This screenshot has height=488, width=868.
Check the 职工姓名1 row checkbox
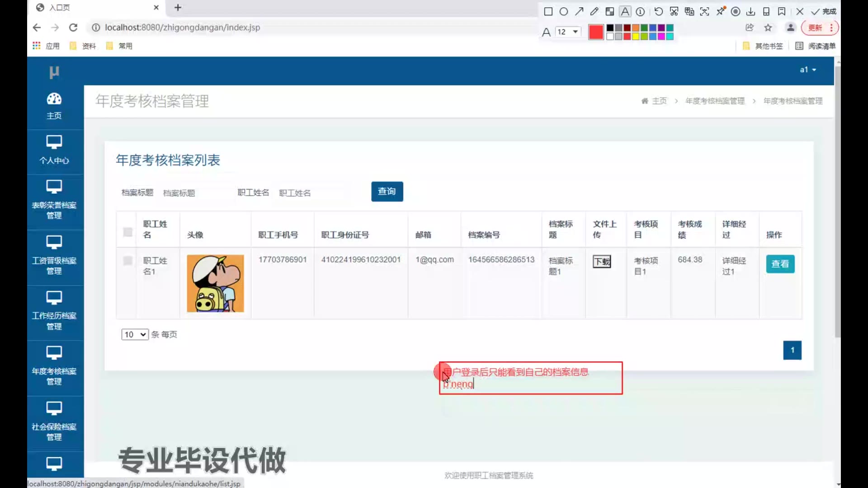[x=128, y=261]
